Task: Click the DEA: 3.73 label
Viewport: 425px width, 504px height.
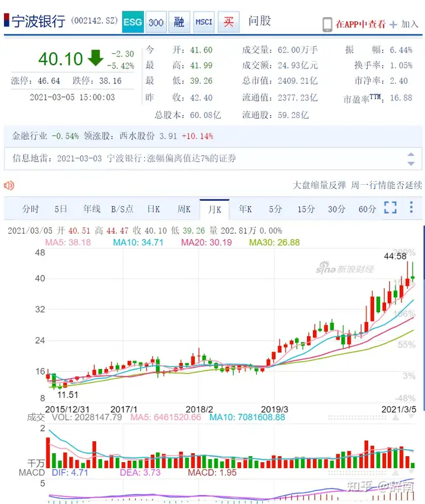Action: point(140,473)
